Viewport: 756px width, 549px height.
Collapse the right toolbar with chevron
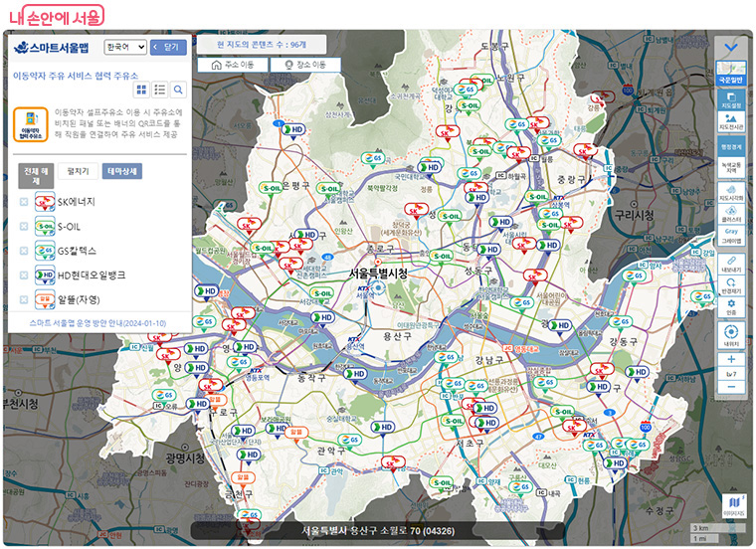pos(731,47)
